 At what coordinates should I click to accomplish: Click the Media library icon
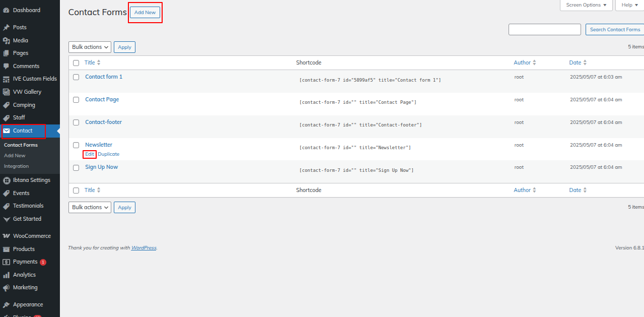click(6, 40)
